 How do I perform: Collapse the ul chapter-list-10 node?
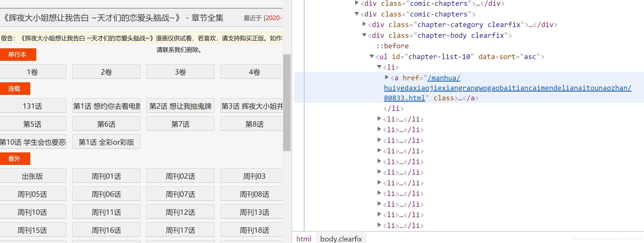372,56
